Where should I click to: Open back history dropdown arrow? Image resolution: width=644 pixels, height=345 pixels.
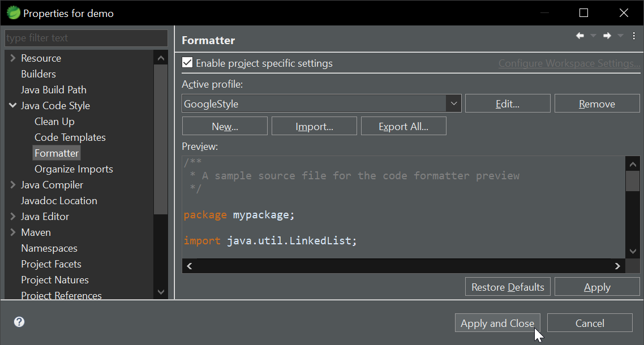click(x=593, y=36)
